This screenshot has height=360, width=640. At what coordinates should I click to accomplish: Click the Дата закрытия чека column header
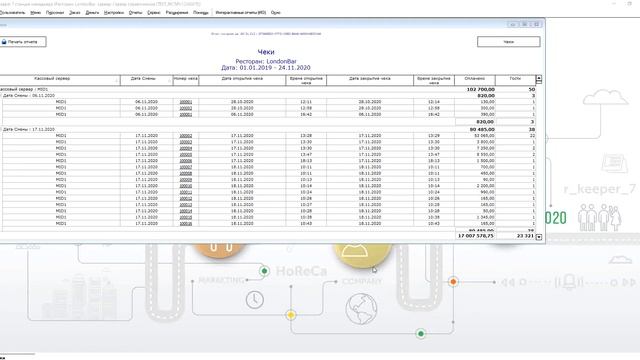(x=370, y=80)
